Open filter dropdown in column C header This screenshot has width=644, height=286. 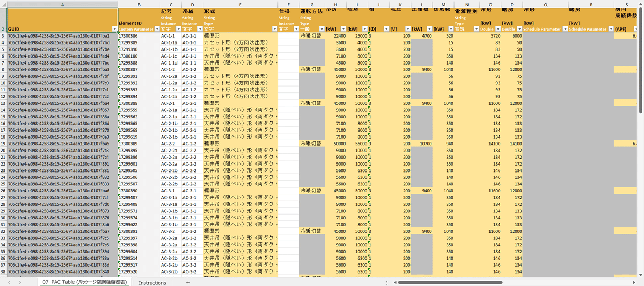coord(178,29)
